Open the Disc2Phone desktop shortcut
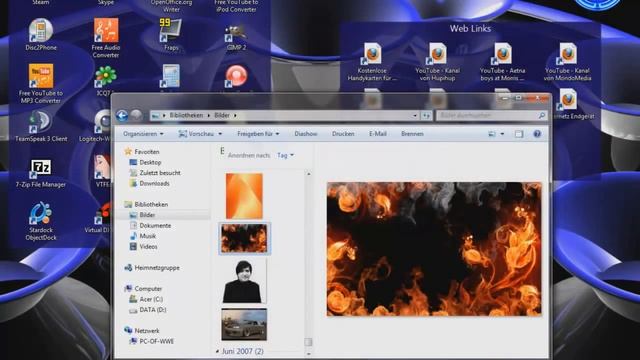 click(40, 35)
